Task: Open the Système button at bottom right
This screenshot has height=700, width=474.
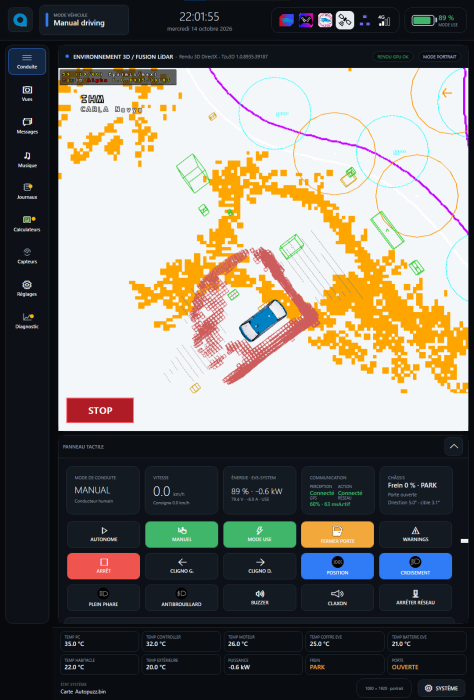Action: (441, 688)
